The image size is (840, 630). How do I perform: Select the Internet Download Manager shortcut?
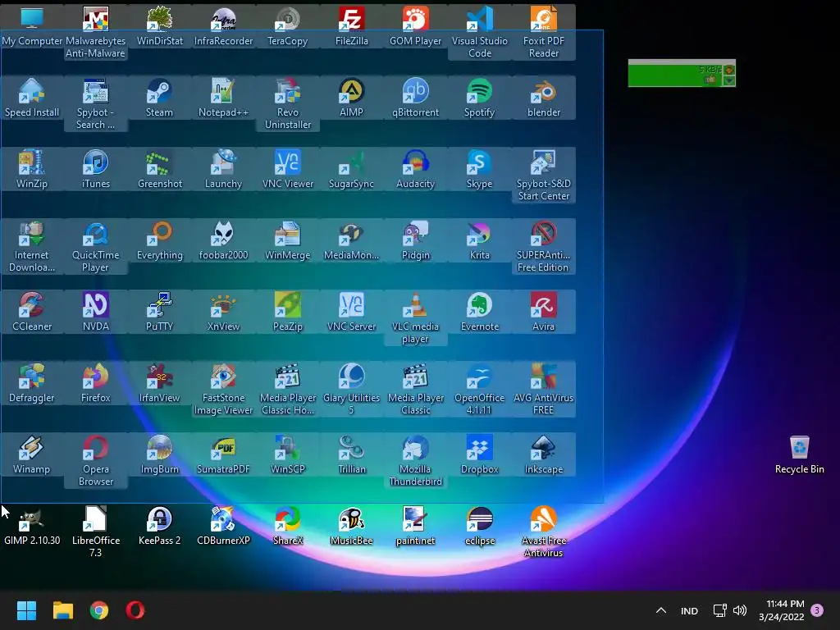coord(32,246)
